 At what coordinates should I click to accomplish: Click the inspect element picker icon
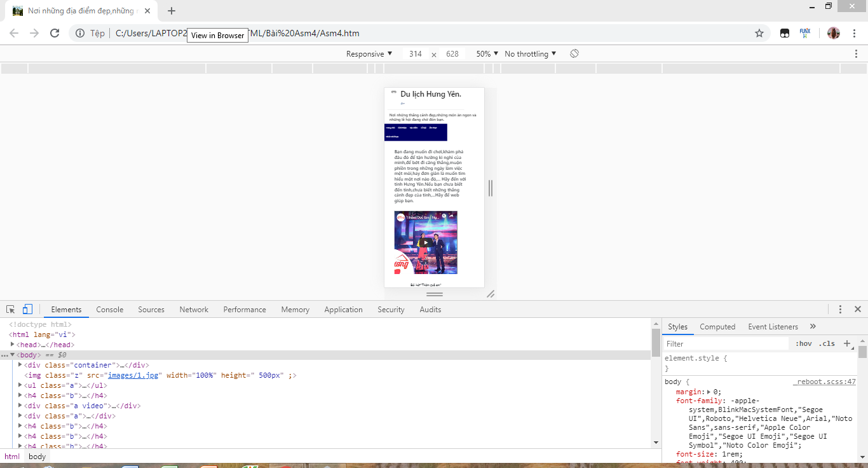click(x=11, y=310)
